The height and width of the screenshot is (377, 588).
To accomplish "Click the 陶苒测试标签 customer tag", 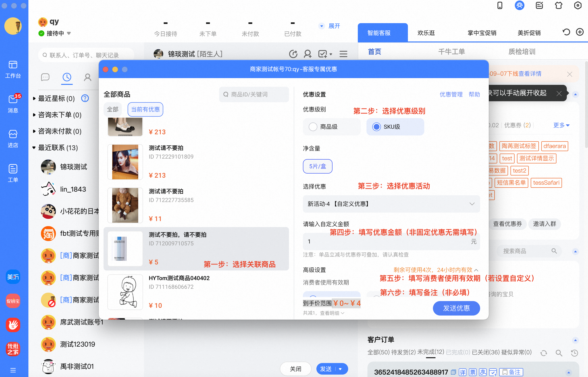I will pos(519,146).
